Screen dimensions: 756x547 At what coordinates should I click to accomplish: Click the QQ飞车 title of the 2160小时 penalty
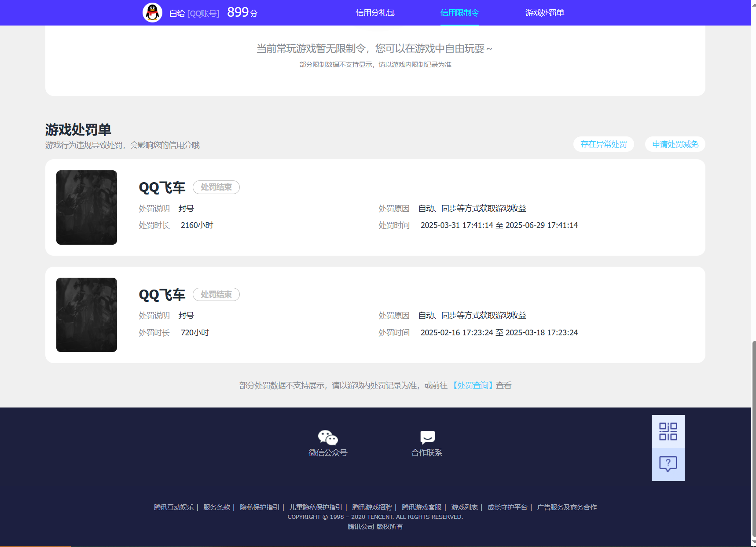click(162, 187)
